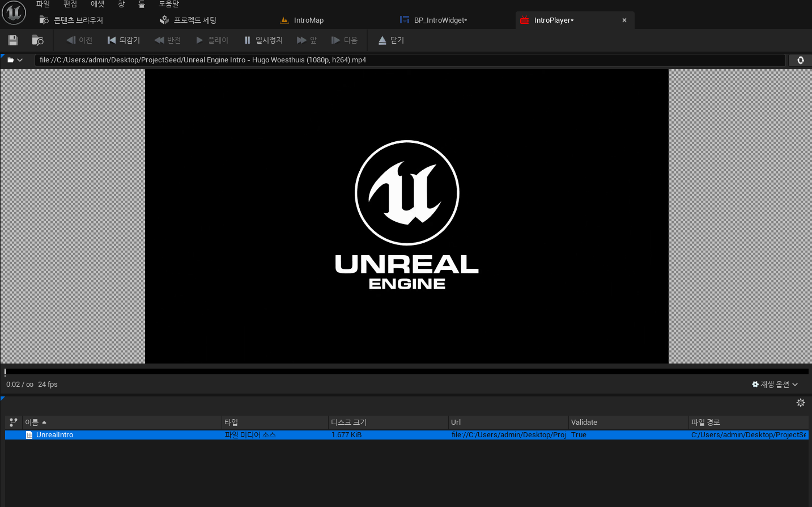812x507 pixels.
Task: Sort playlist by Validate column header
Action: pos(628,422)
